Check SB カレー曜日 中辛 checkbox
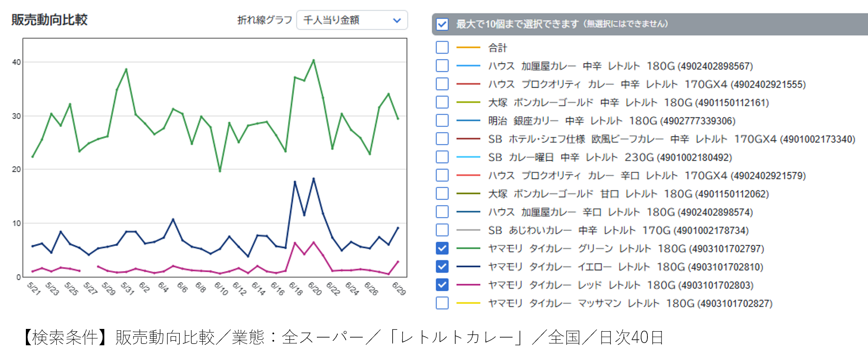The height and width of the screenshot is (358, 868). 442,157
